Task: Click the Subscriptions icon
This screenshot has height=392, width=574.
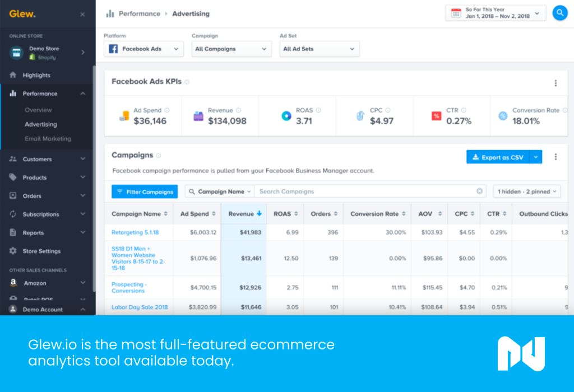Action: pos(13,214)
